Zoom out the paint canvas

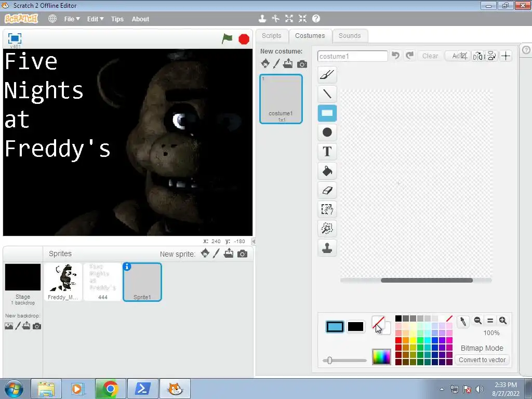(478, 320)
